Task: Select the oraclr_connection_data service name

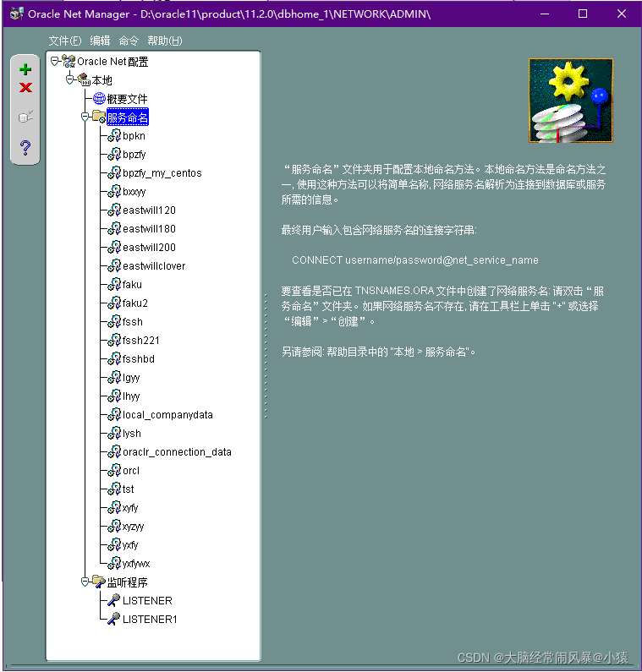Action: coord(177,452)
